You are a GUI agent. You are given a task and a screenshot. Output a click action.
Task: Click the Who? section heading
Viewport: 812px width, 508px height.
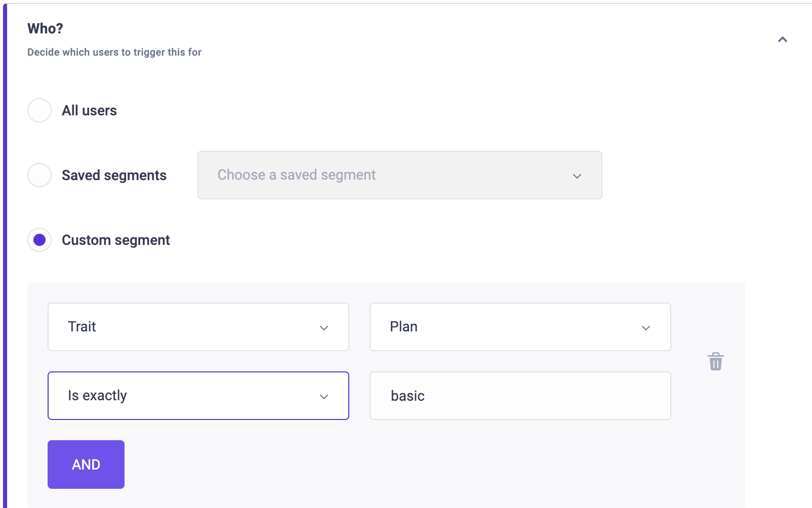(45, 28)
